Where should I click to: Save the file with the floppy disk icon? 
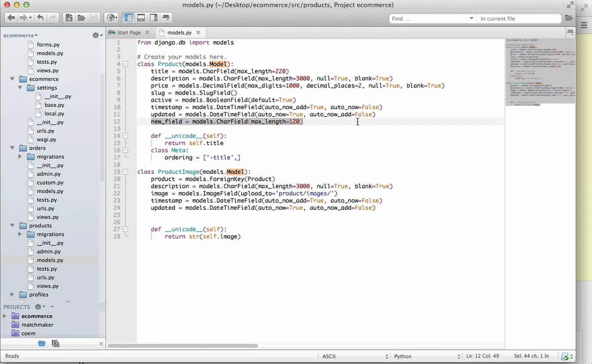point(94,18)
